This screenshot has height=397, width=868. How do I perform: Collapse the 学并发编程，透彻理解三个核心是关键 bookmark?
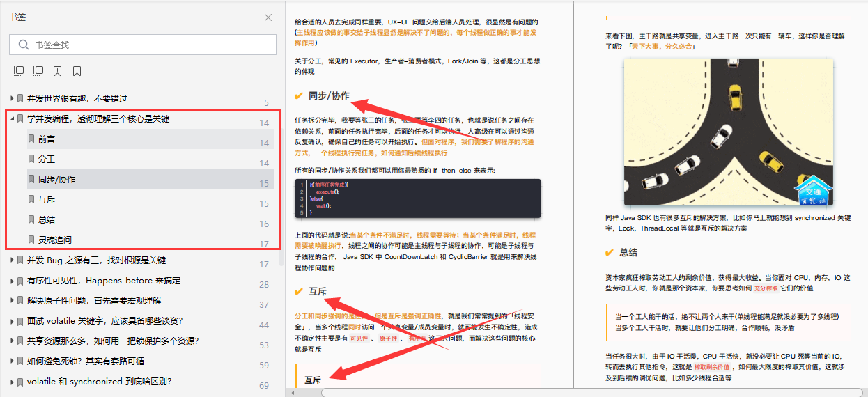pyautogui.click(x=12, y=119)
